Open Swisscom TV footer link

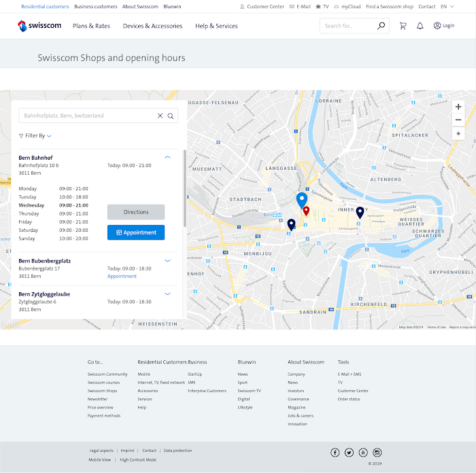[250, 391]
